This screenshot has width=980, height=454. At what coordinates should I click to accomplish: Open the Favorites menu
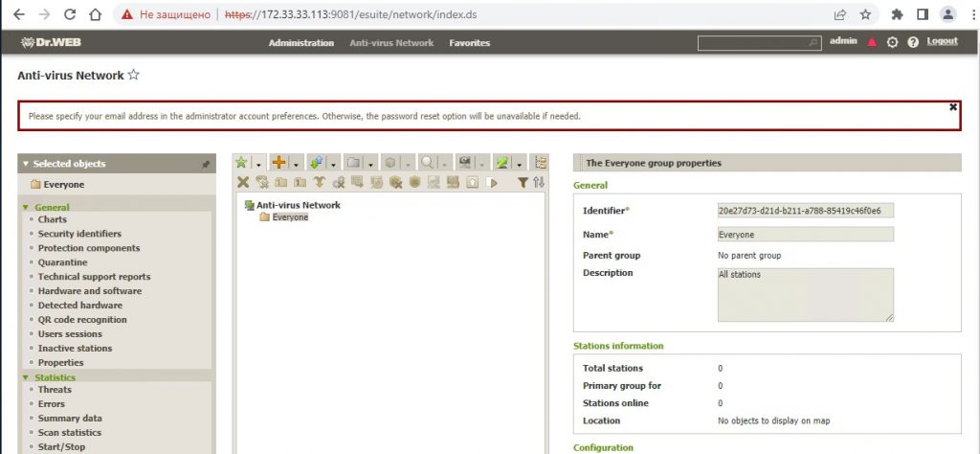469,42
